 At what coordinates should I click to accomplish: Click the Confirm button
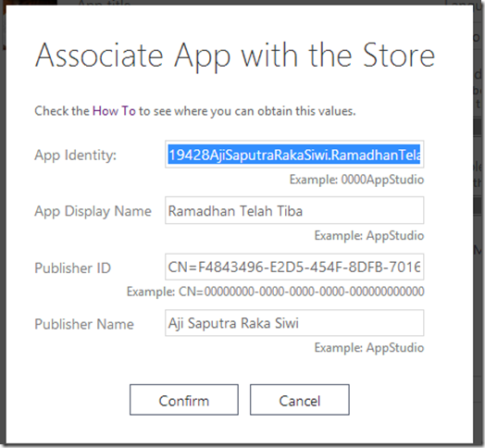[184, 400]
